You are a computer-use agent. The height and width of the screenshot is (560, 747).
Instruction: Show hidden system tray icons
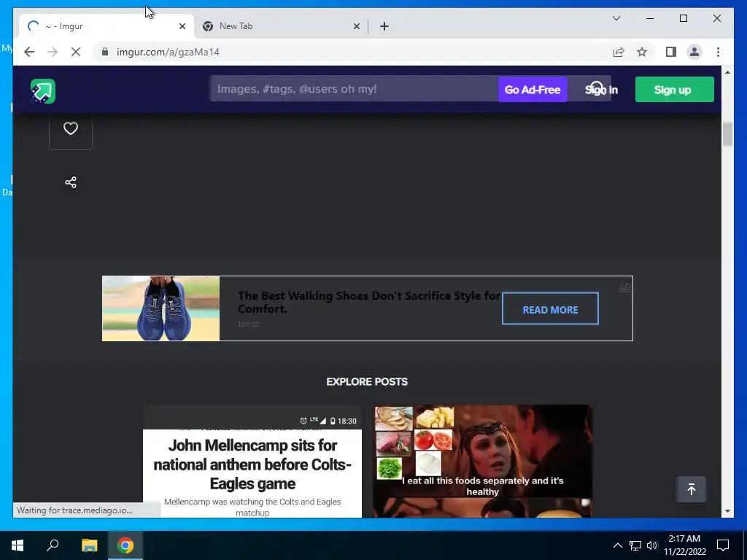(617, 545)
